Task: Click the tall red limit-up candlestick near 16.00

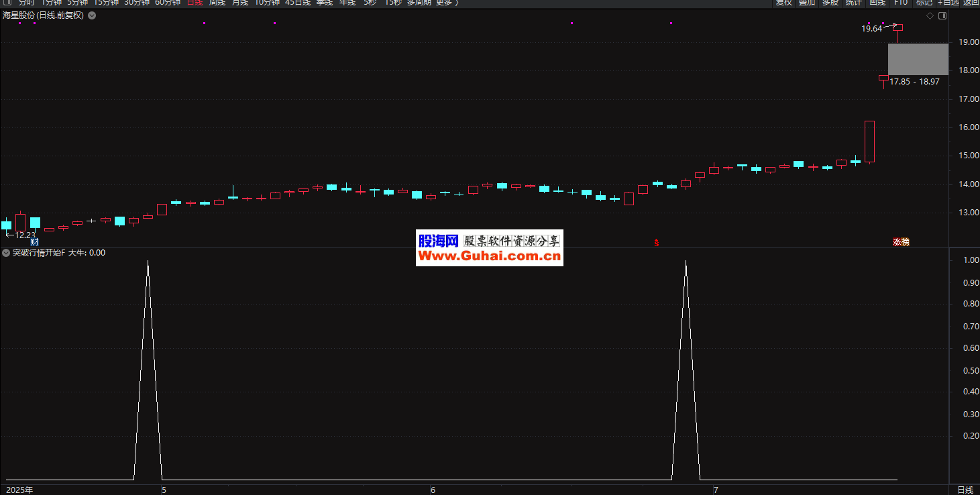Action: 869,142
